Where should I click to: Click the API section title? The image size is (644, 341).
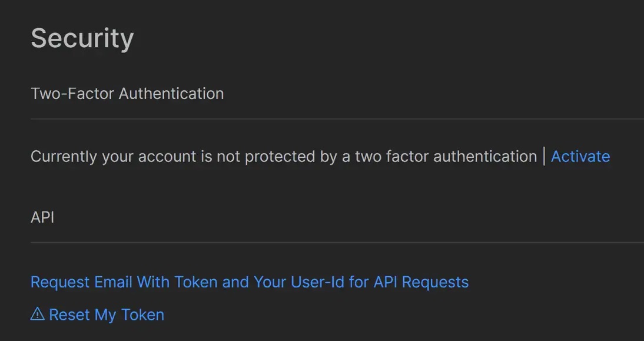pyautogui.click(x=42, y=217)
